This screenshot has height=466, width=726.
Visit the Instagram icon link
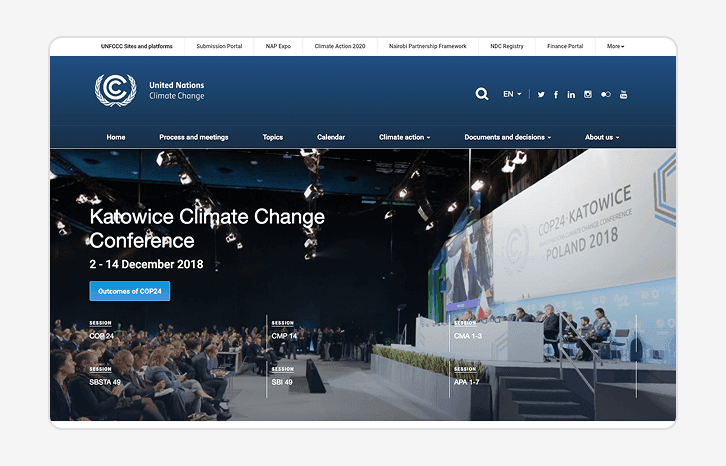click(588, 94)
